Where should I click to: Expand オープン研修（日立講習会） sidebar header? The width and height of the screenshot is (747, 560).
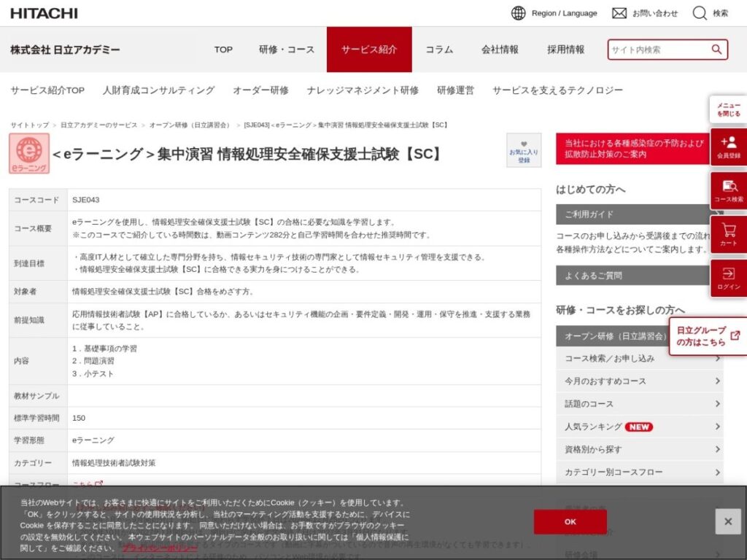(613, 336)
